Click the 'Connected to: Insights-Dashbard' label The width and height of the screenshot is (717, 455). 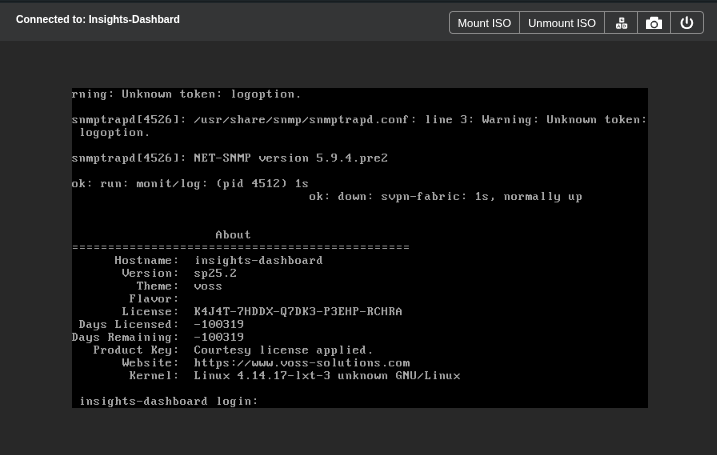[98, 19]
